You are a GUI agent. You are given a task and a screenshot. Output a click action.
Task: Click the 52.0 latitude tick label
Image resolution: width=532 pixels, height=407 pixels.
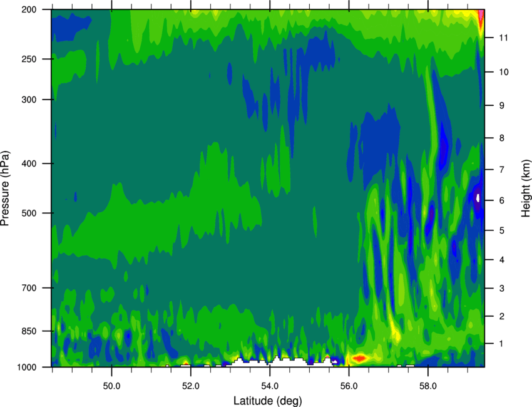[191, 386]
